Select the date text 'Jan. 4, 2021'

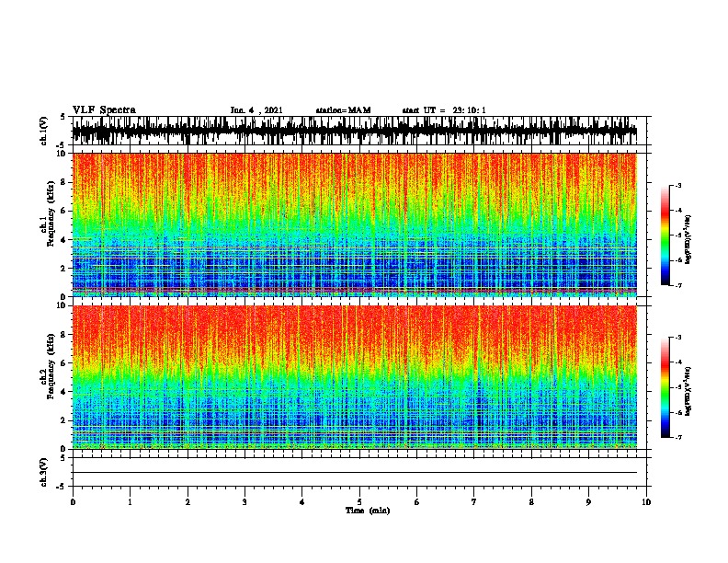(x=256, y=110)
